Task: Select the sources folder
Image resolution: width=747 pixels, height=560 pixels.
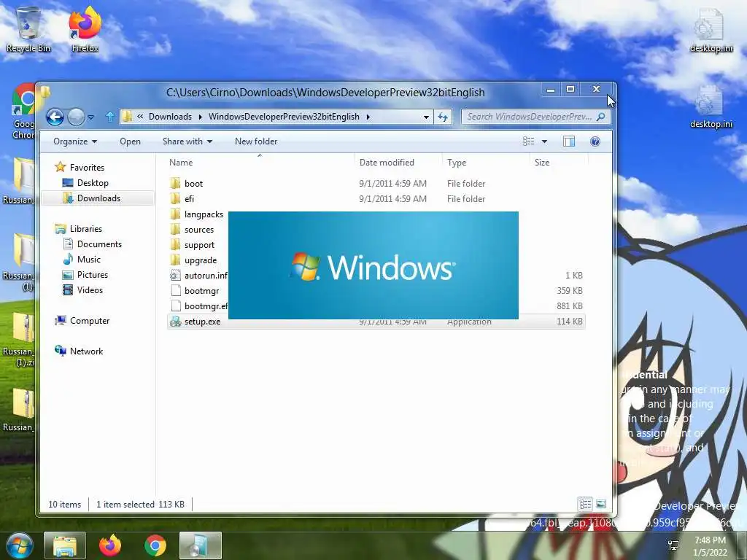Action: (x=199, y=230)
